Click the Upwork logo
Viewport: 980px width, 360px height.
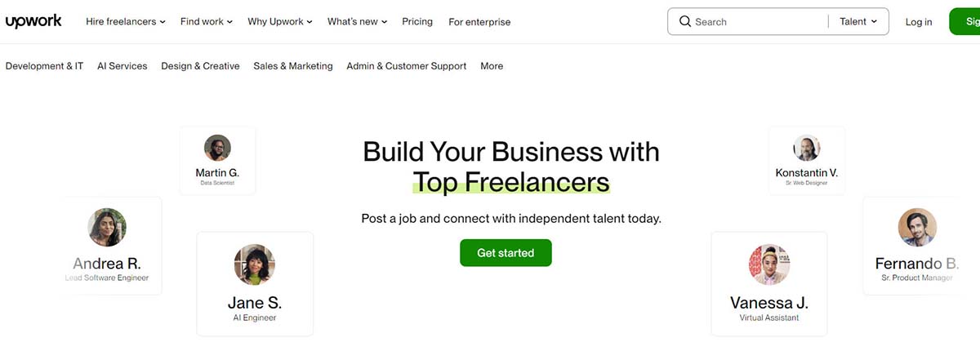(x=33, y=21)
